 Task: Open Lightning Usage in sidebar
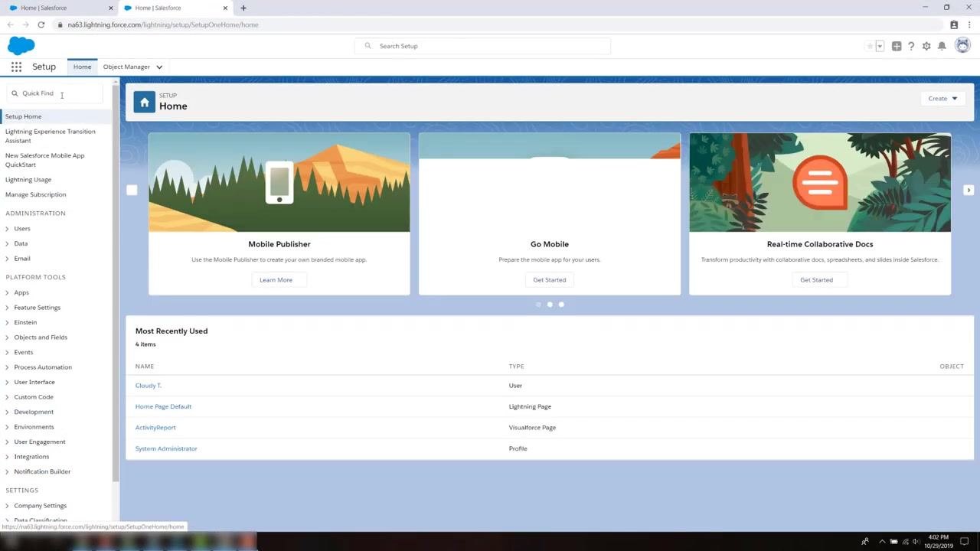pyautogui.click(x=28, y=180)
